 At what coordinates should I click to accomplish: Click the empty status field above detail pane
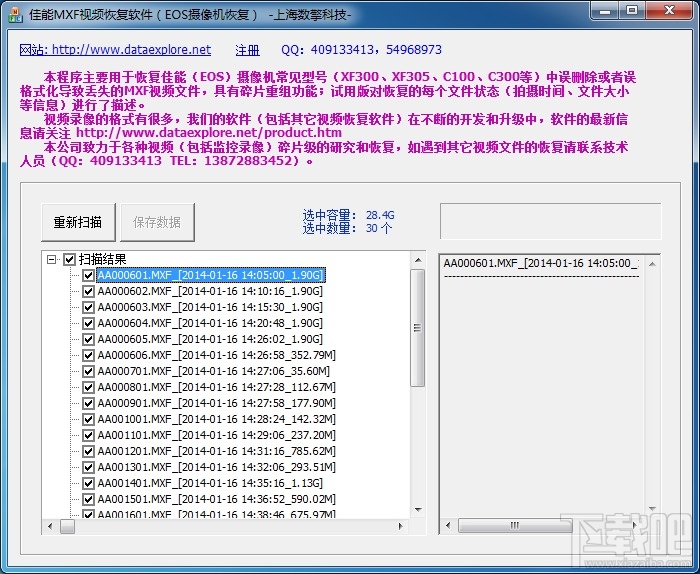pos(550,221)
